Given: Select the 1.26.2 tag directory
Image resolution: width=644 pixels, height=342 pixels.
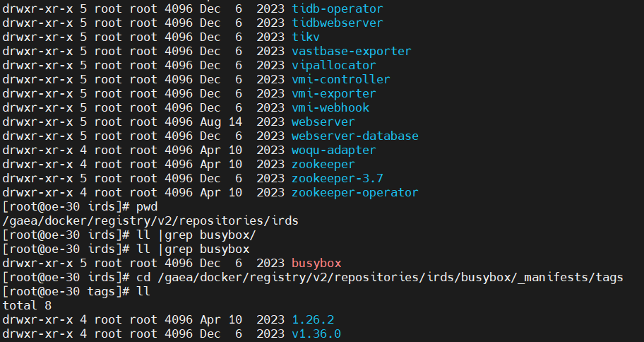Looking at the screenshot, I should click(x=312, y=320).
